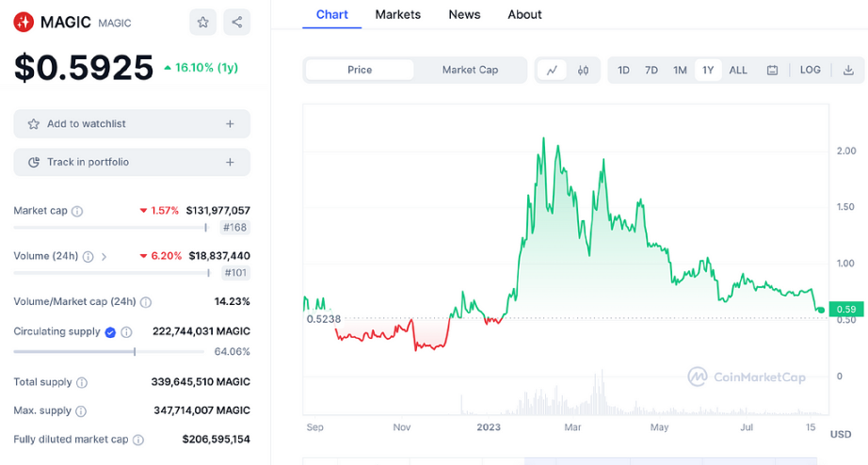Click the 2023 x-axis label
The height and width of the screenshot is (465, 868).
coord(489,426)
